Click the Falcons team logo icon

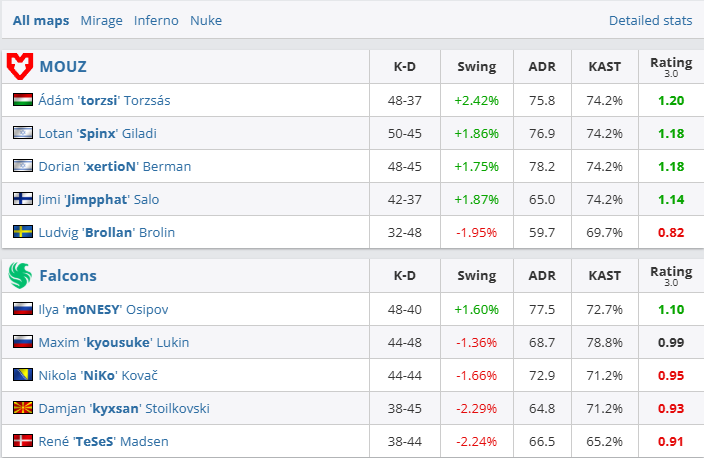tap(20, 275)
